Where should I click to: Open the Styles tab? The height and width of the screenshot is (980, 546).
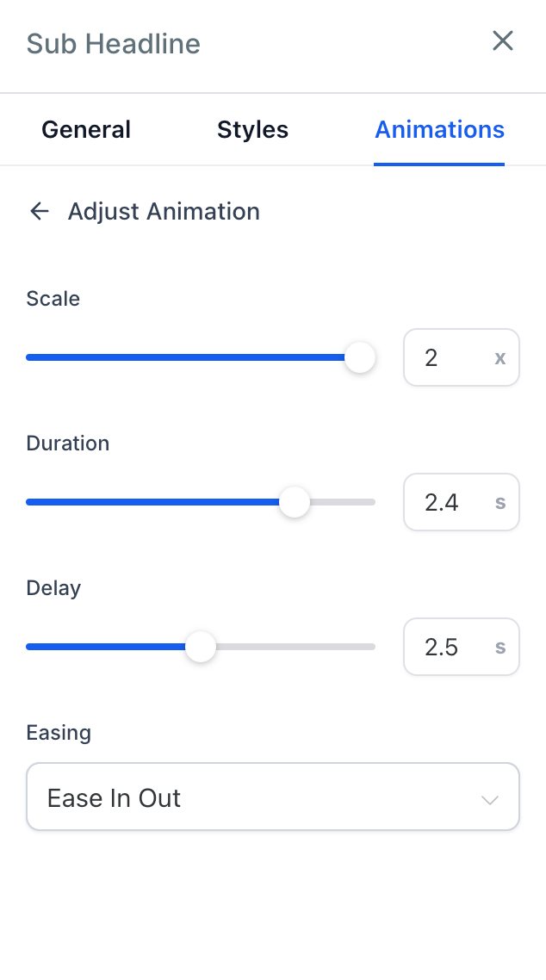252,130
